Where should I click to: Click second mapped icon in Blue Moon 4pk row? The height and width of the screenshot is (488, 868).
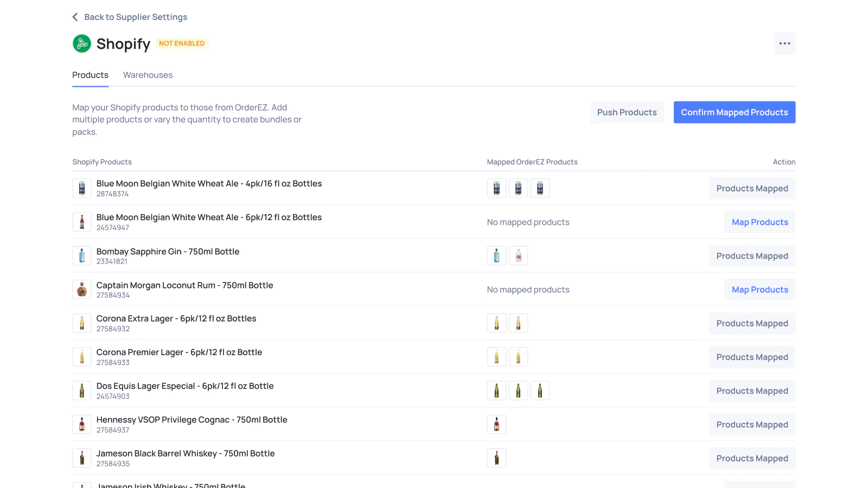point(518,188)
